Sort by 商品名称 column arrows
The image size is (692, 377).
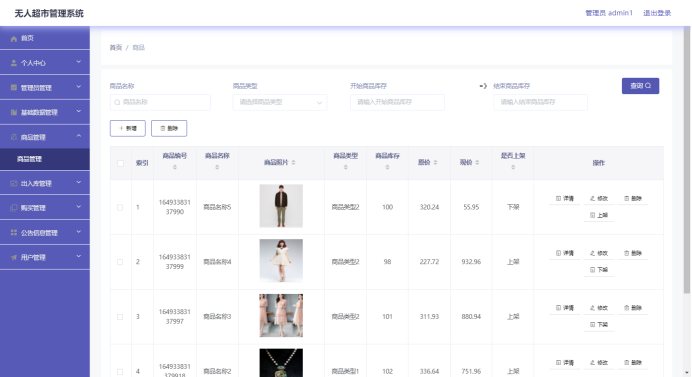(217, 167)
